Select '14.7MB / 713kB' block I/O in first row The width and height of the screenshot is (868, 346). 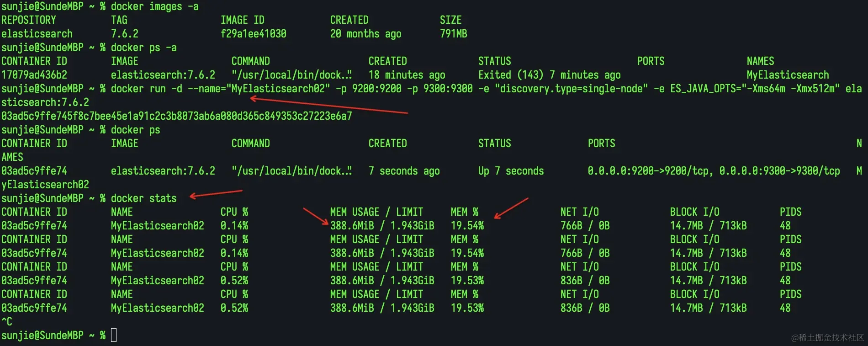[x=708, y=226]
